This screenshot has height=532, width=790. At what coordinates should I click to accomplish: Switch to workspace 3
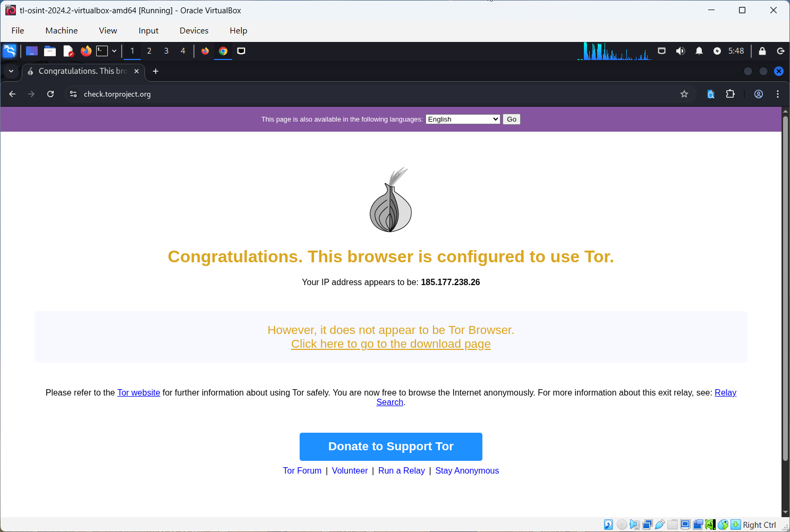coord(166,51)
